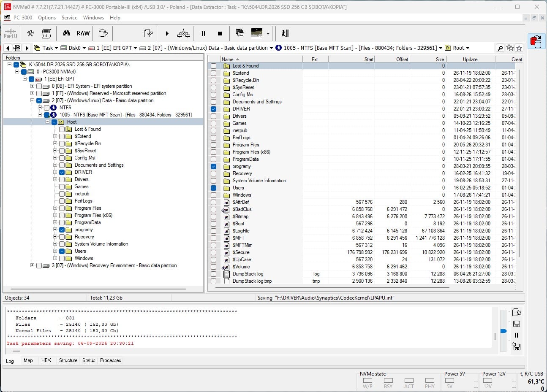
Task: Click the Port0 toolbar icon
Action: (11, 33)
